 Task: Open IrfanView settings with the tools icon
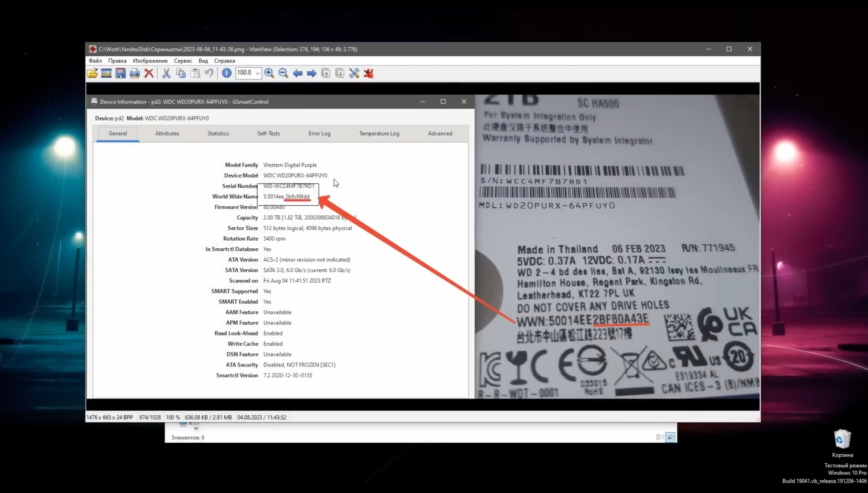354,73
